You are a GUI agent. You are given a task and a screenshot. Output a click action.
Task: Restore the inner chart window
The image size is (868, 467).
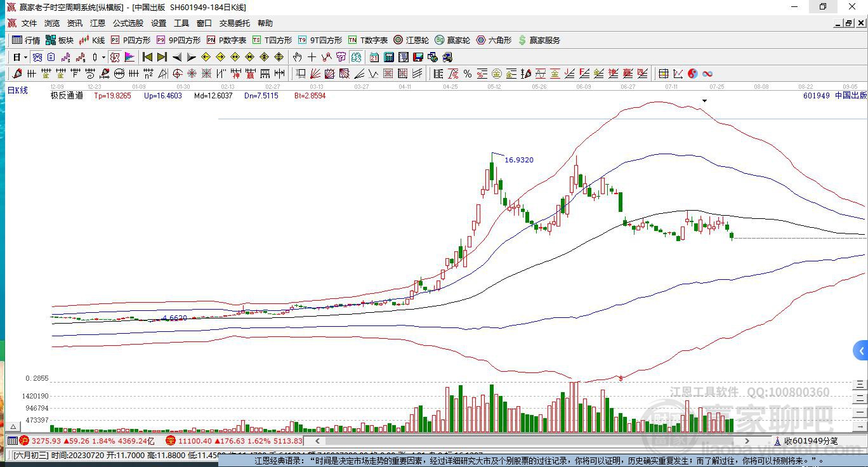point(848,23)
